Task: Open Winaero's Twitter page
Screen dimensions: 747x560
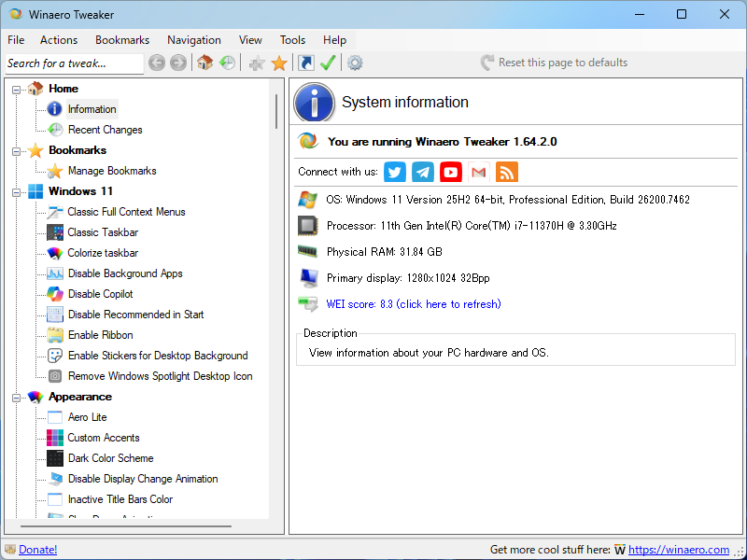Action: [x=394, y=172]
